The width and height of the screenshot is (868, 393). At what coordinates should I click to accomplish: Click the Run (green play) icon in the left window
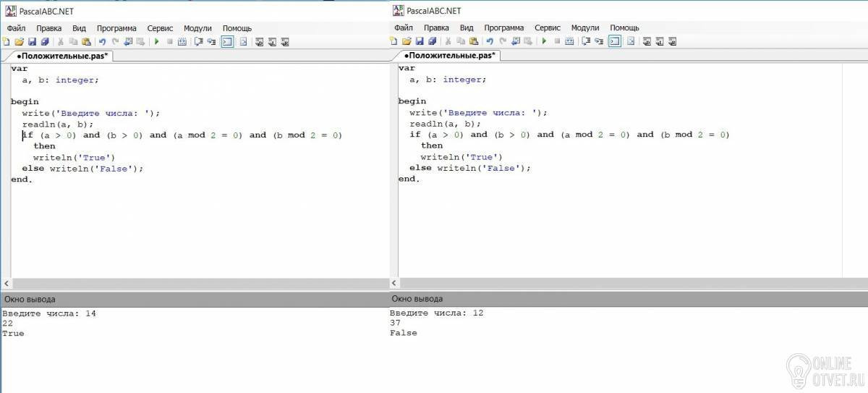point(156,42)
